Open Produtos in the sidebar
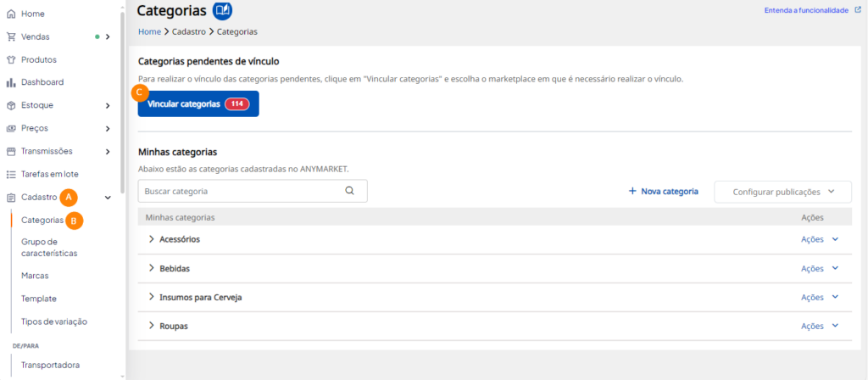The image size is (868, 380). [39, 60]
